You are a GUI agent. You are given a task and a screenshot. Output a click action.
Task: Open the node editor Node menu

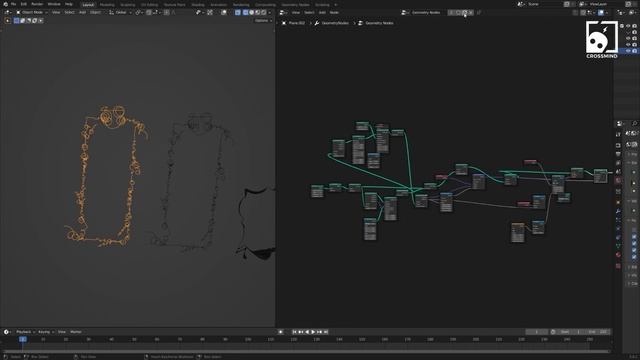tap(334, 12)
